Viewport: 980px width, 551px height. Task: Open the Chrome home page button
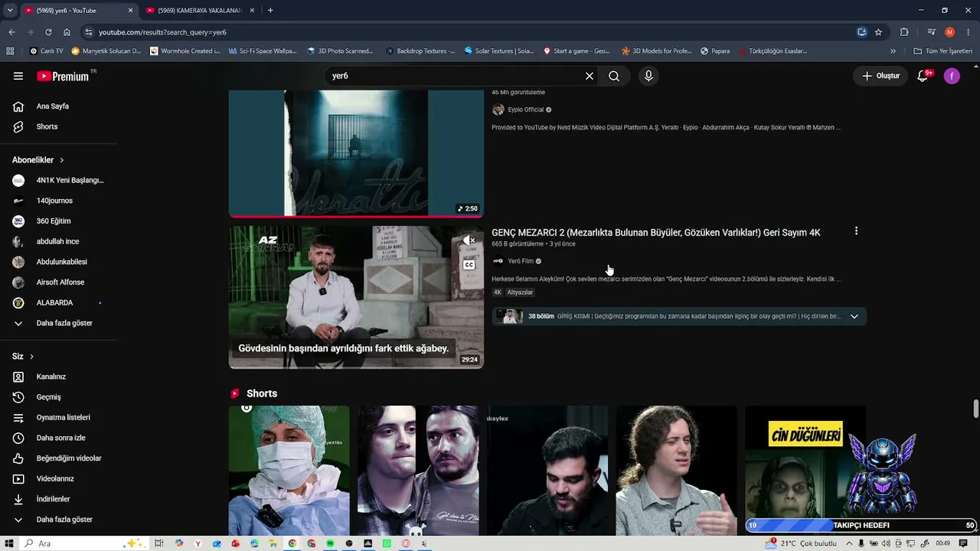(x=67, y=32)
